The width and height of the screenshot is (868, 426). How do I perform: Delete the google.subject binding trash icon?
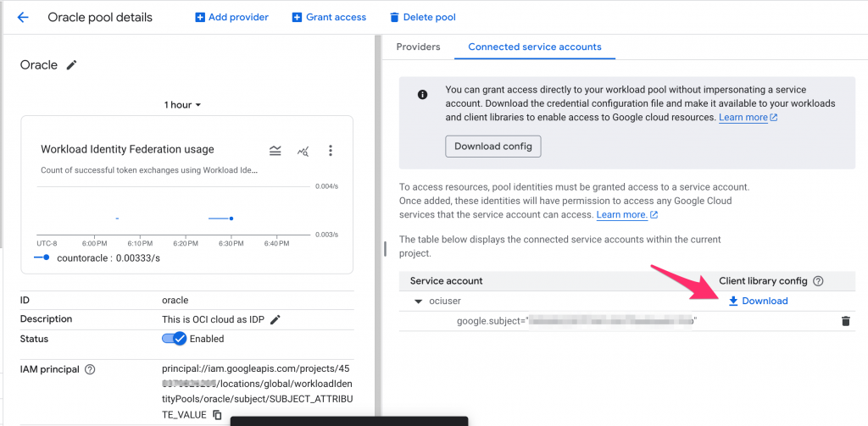click(845, 321)
